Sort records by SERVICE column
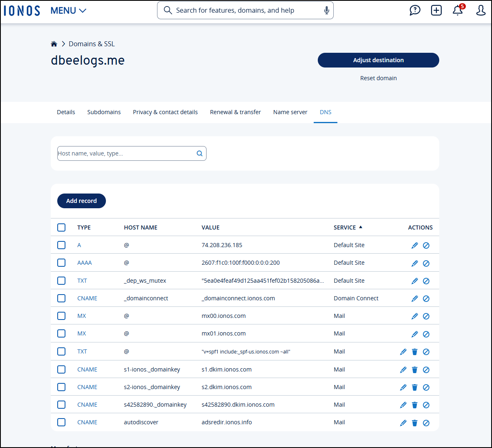The height and width of the screenshot is (448, 492). 348,227
